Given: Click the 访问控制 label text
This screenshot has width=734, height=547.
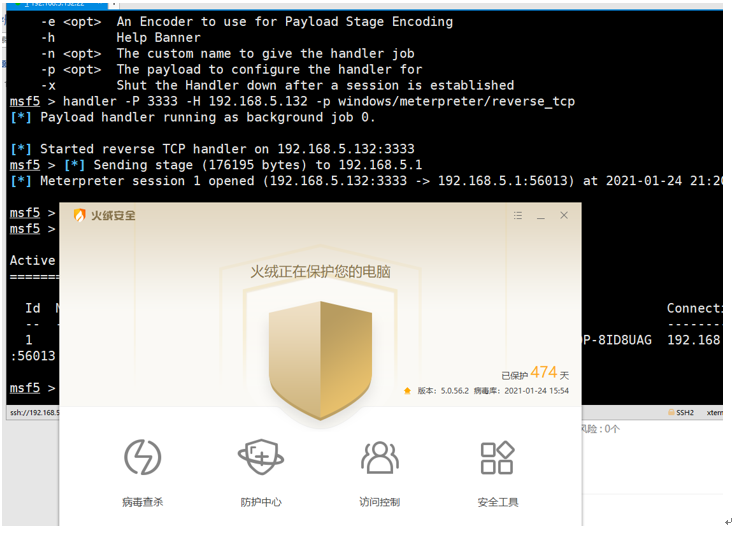Looking at the screenshot, I should (x=380, y=502).
